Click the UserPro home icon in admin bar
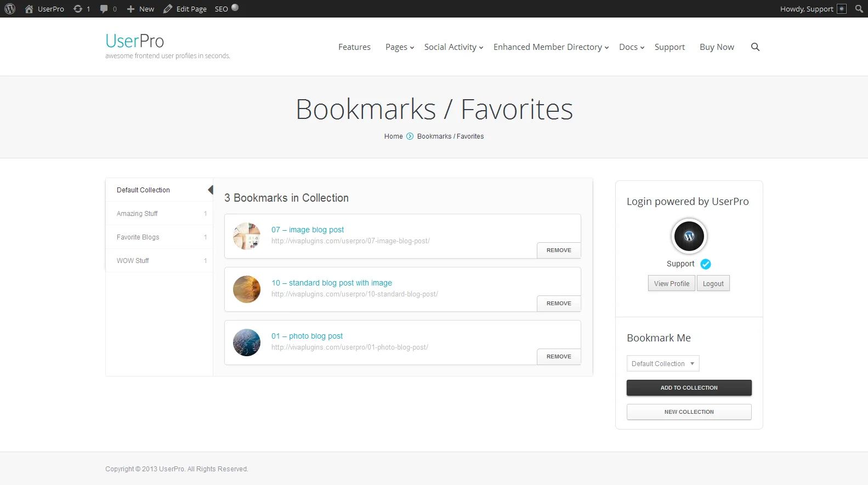The image size is (868, 485). (x=29, y=9)
